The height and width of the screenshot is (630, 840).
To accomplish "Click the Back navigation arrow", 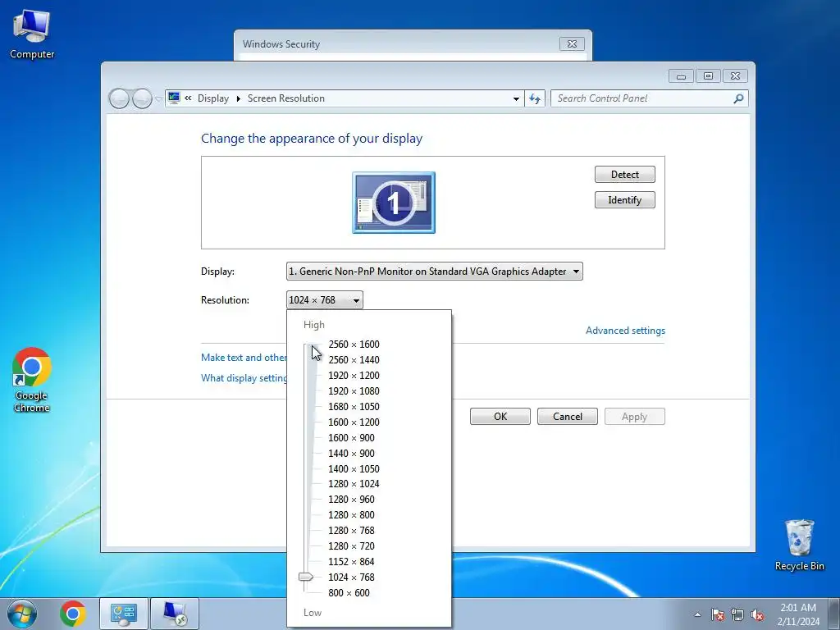I will pos(119,98).
